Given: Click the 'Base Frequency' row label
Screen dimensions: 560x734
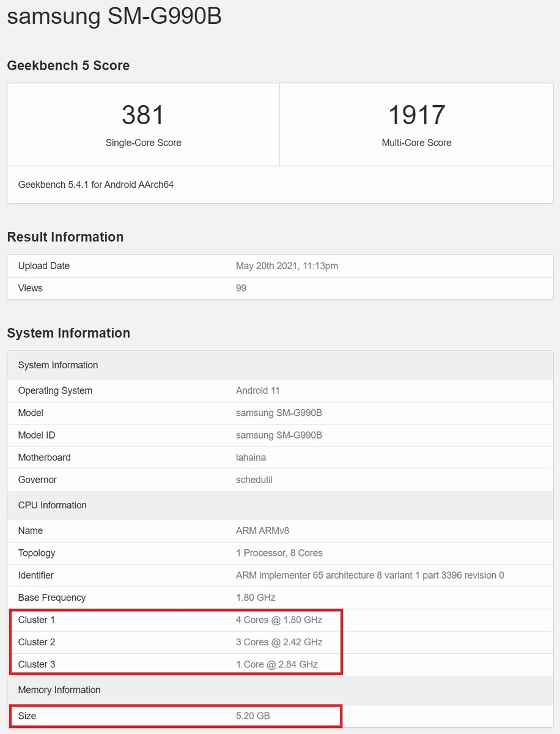Looking at the screenshot, I should click(52, 598).
